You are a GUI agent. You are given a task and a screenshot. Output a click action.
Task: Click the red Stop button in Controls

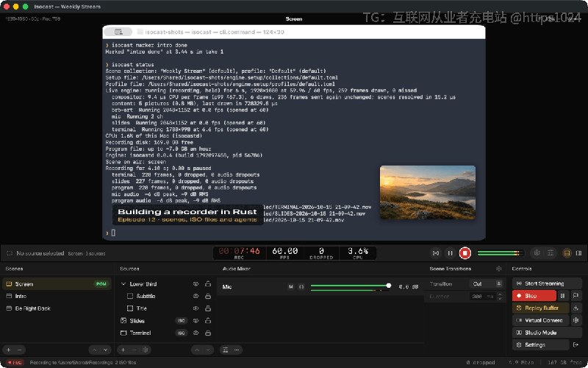pos(534,296)
